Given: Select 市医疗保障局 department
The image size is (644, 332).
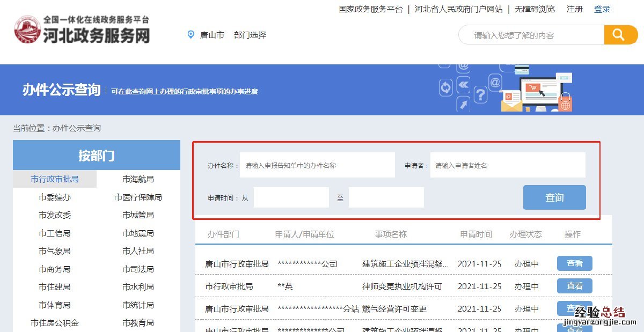Looking at the screenshot, I should 138,197.
